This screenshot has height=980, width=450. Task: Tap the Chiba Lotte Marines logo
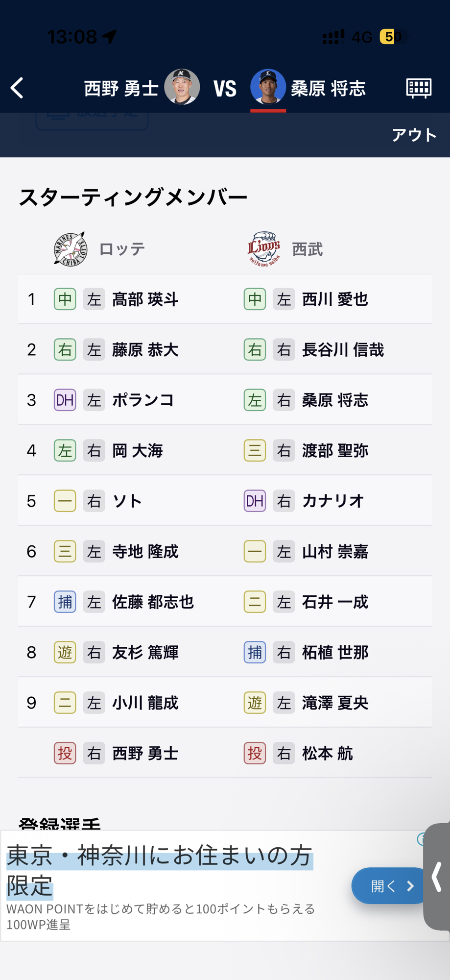tap(70, 249)
